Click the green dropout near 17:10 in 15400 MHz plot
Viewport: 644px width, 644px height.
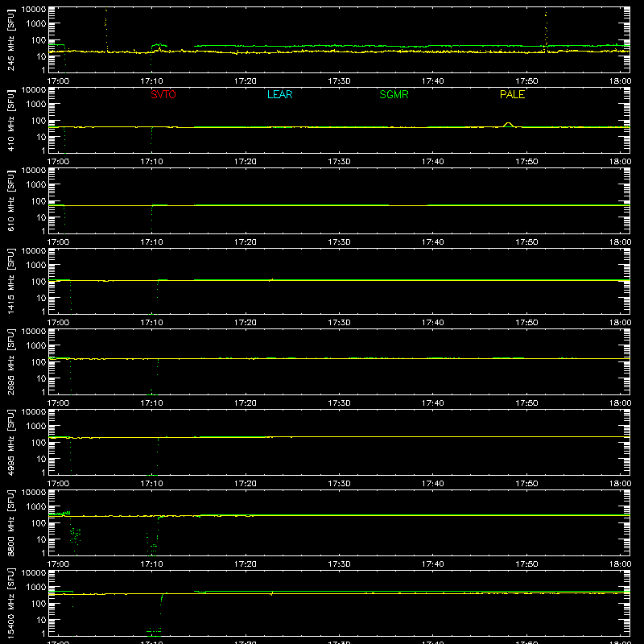[155, 615]
